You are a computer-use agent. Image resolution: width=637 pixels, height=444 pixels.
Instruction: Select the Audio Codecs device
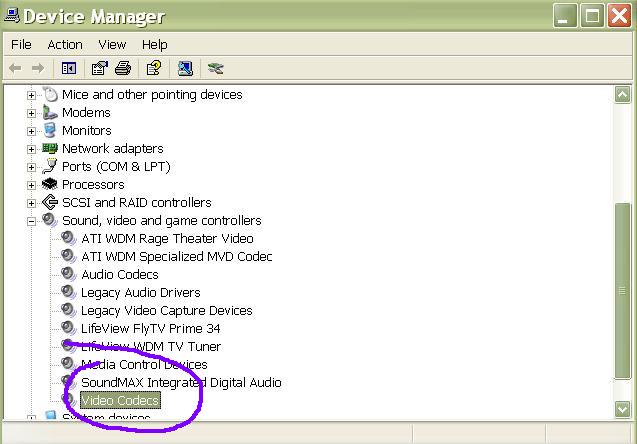pyautogui.click(x=120, y=274)
